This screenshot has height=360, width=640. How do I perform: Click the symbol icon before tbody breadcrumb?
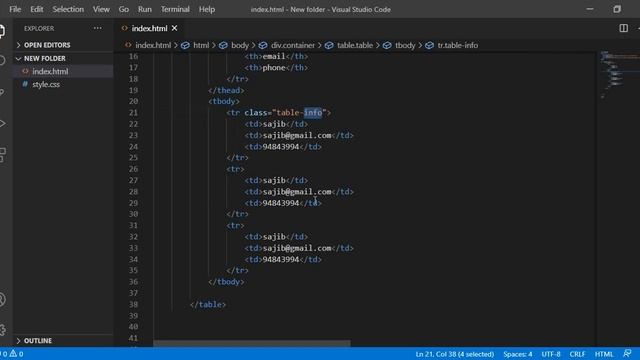(387, 45)
